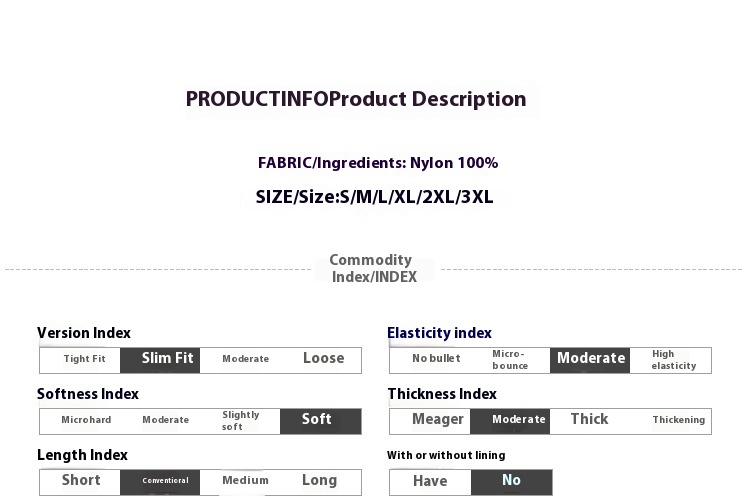Choose Thickening thickness option
This screenshot has height=496, width=750.
[x=679, y=420]
